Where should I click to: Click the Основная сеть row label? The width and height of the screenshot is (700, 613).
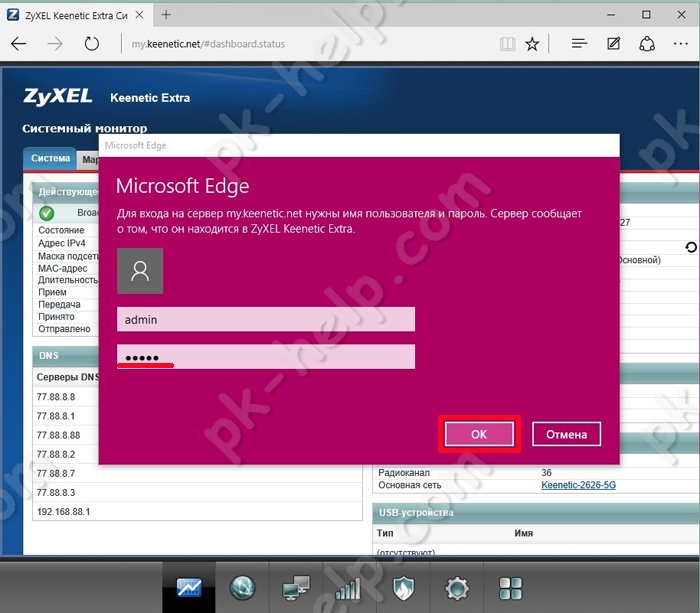[x=409, y=485]
